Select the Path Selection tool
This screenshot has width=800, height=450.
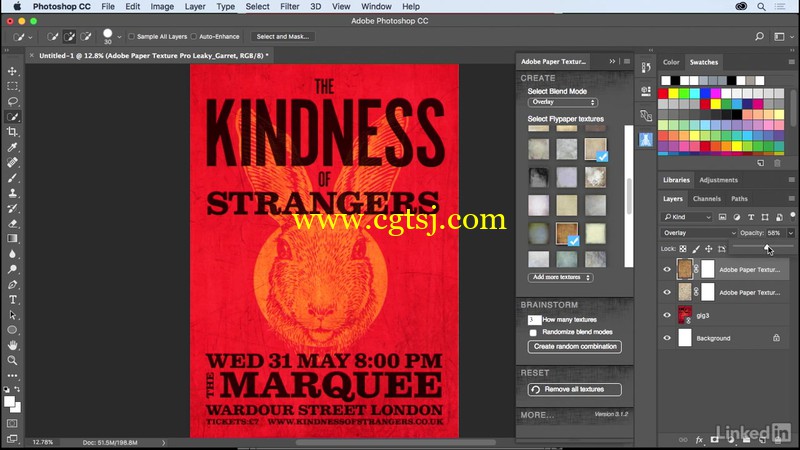12,315
